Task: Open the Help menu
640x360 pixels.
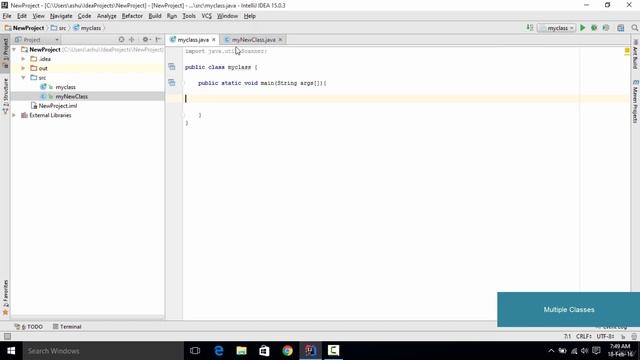Action: pyautogui.click(x=249, y=16)
